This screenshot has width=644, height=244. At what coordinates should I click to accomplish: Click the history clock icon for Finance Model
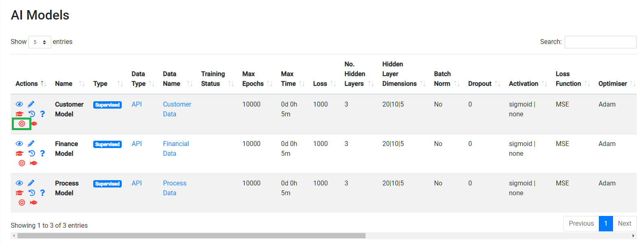click(x=32, y=153)
